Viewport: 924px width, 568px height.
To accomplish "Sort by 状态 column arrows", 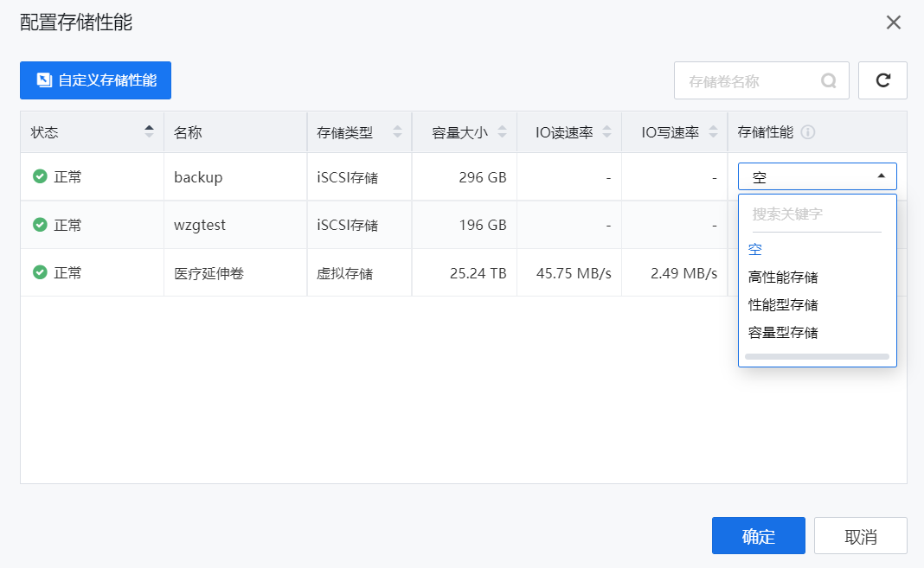I will click(149, 131).
